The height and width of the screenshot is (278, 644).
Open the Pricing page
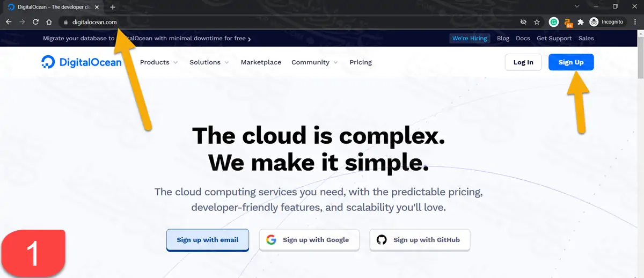(x=361, y=62)
